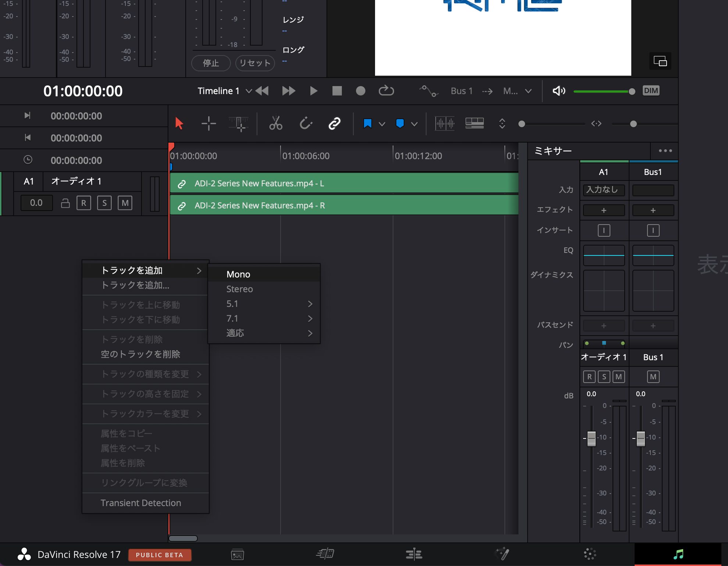
Task: Solo track A1 in timeline header
Action: [104, 203]
